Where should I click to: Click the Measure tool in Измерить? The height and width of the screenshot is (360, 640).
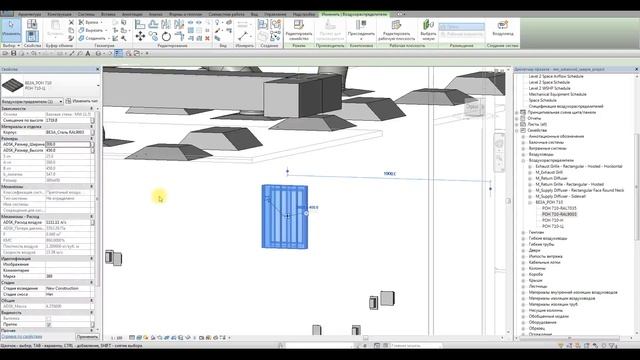point(242,36)
